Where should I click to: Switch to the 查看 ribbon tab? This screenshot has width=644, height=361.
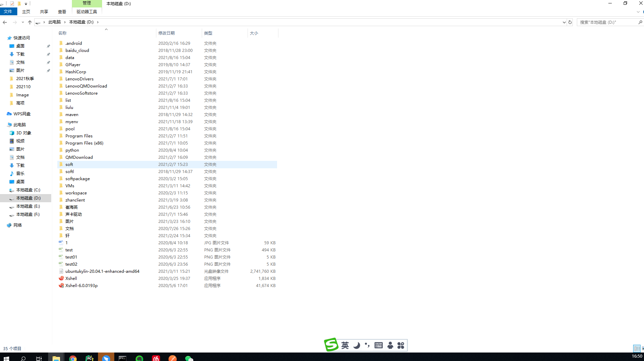[62, 12]
